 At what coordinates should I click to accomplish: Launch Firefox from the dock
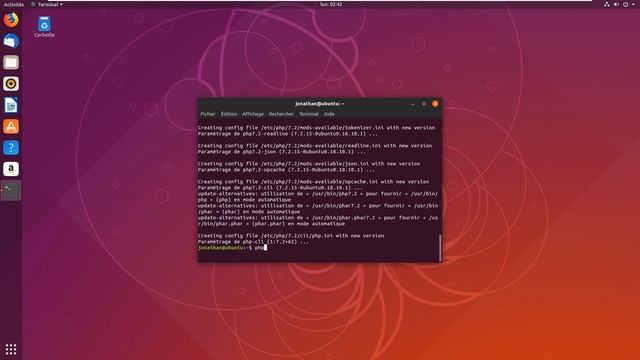[x=11, y=20]
